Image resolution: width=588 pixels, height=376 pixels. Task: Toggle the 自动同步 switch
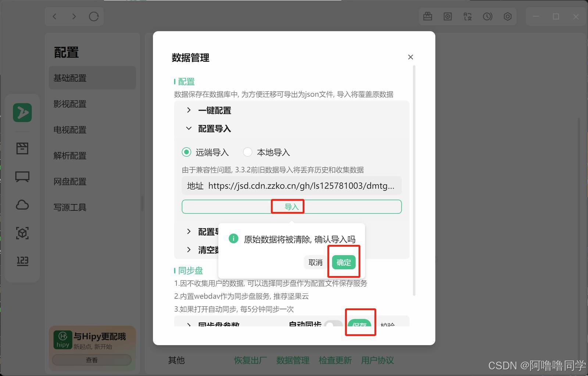tap(334, 324)
